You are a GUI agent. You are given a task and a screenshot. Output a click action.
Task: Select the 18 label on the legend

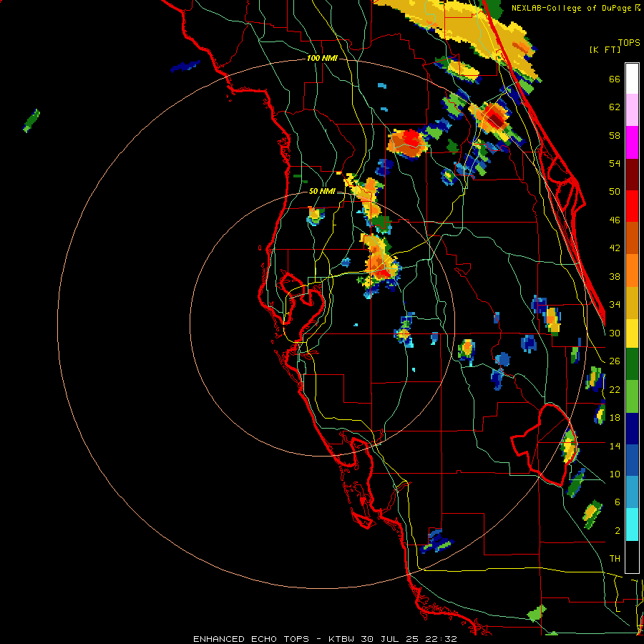pyautogui.click(x=615, y=418)
